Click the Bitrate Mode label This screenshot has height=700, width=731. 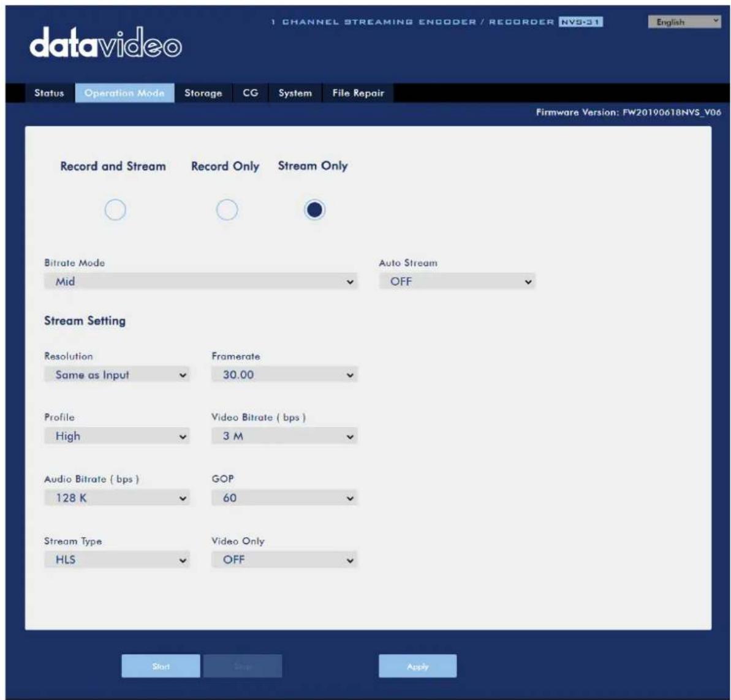75,263
